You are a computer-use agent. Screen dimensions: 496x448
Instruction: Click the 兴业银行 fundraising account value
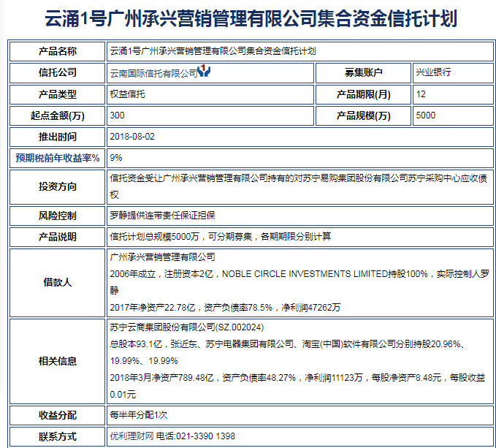tap(433, 73)
